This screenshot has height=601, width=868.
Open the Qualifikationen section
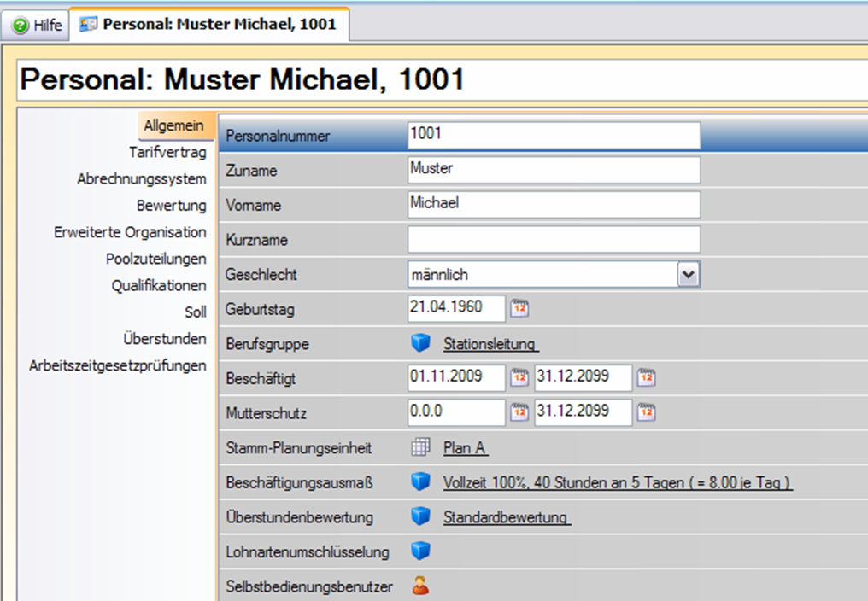click(159, 286)
